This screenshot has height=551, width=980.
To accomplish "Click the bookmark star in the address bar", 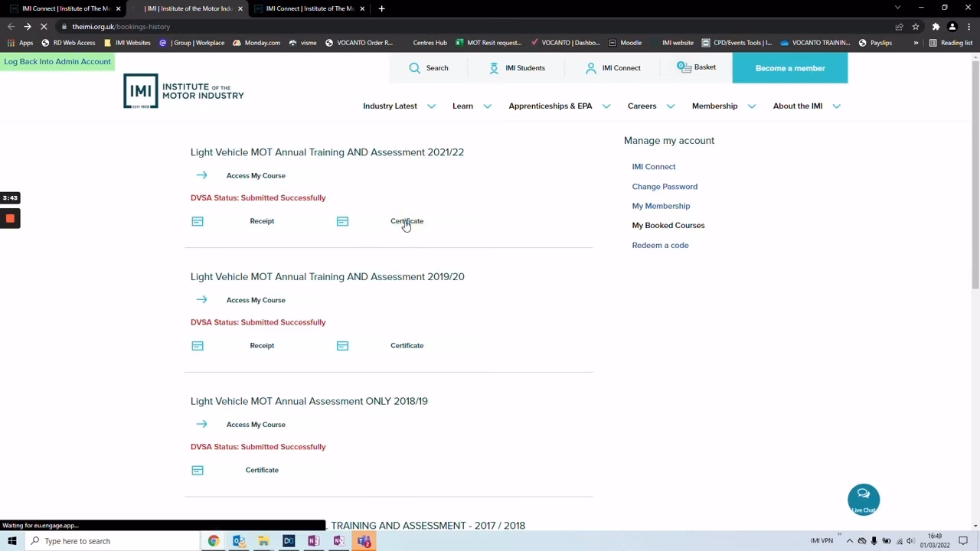I will (915, 26).
